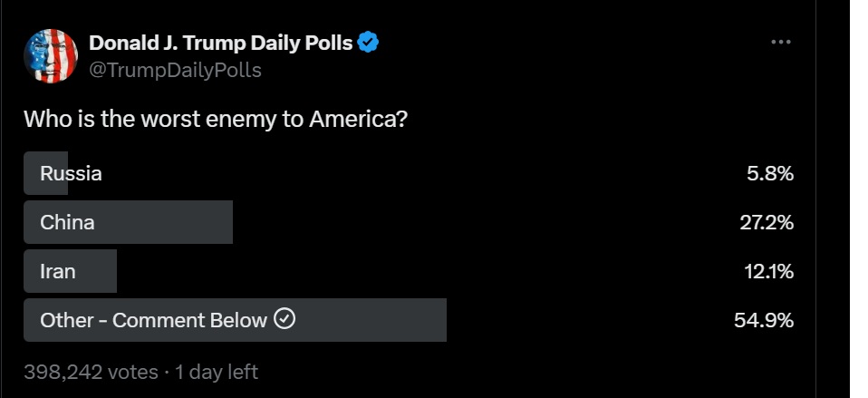Click the 5.8% result for Russia

pyautogui.click(x=770, y=174)
